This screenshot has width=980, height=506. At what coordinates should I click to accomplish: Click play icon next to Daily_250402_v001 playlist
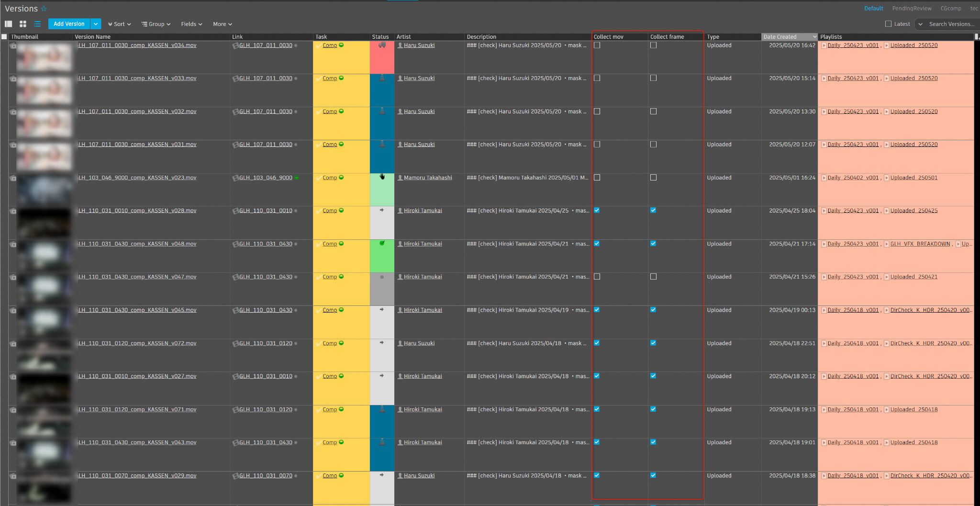tap(824, 178)
